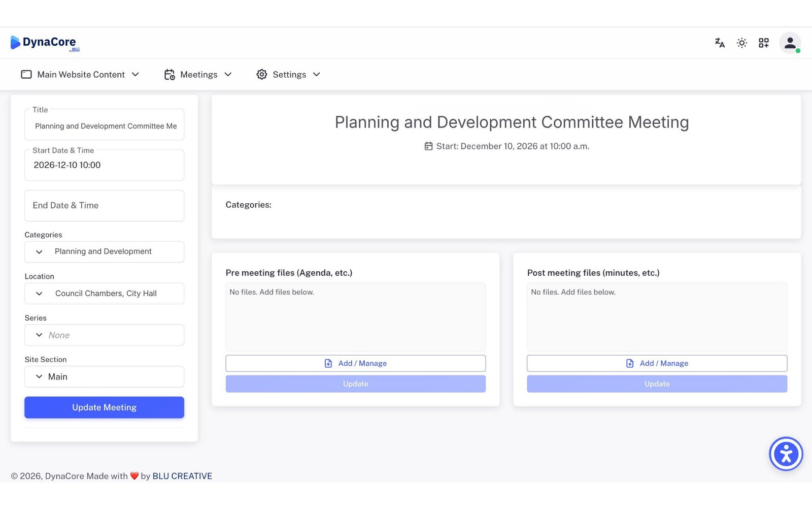
Task: Click the Pre meeting files list area
Action: (x=355, y=317)
